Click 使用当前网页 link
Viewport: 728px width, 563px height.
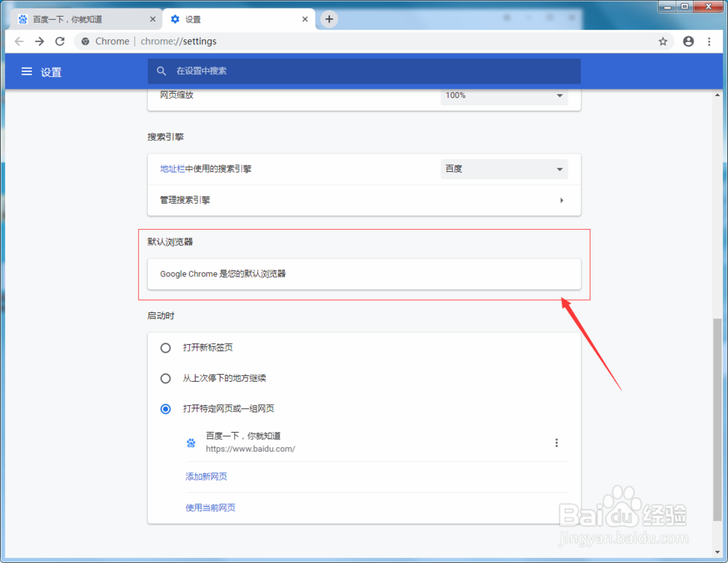pos(210,507)
